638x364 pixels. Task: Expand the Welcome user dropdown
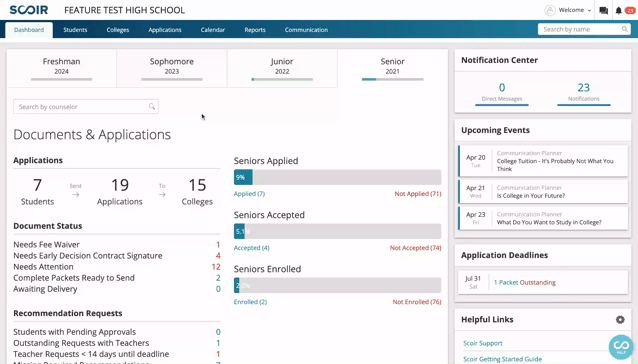coord(575,10)
